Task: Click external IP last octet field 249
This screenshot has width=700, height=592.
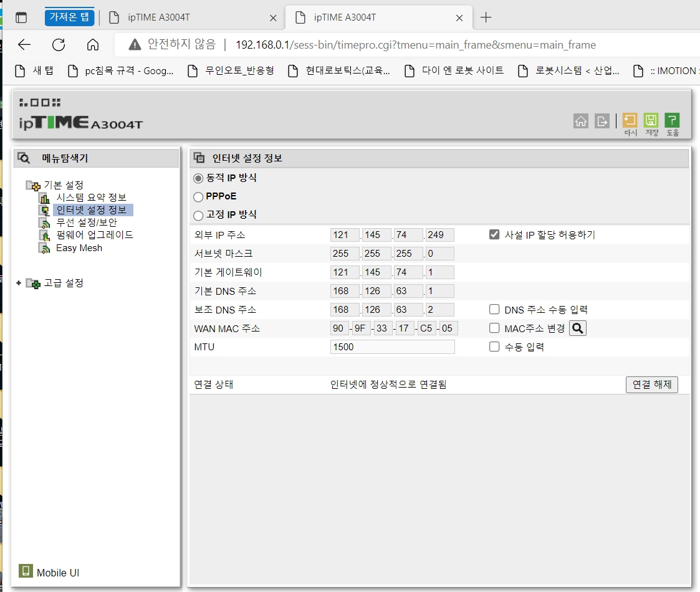Action: 439,235
